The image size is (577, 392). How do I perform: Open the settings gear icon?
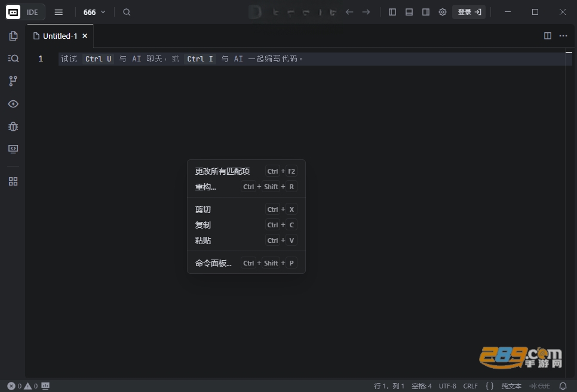click(443, 12)
